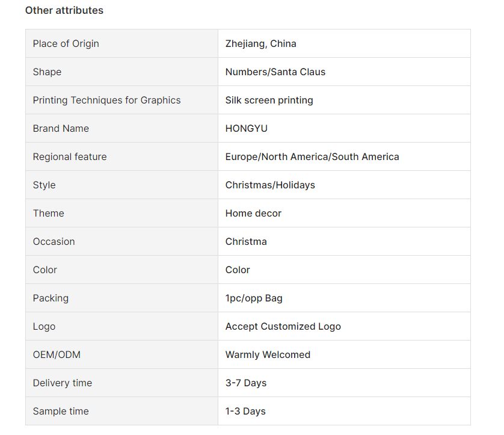Select the Shape attribute label
The width and height of the screenshot is (504, 435).
[47, 72]
